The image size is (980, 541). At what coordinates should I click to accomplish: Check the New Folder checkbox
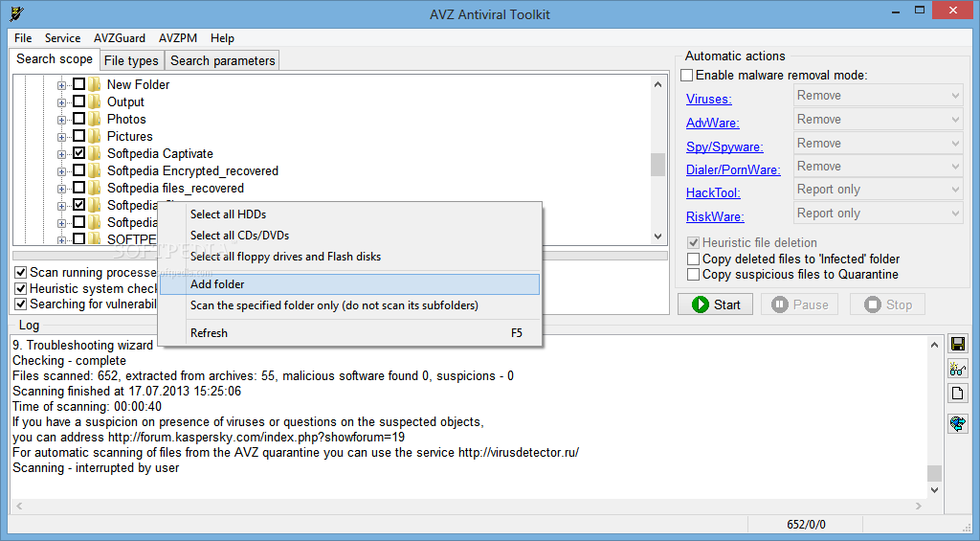click(78, 84)
